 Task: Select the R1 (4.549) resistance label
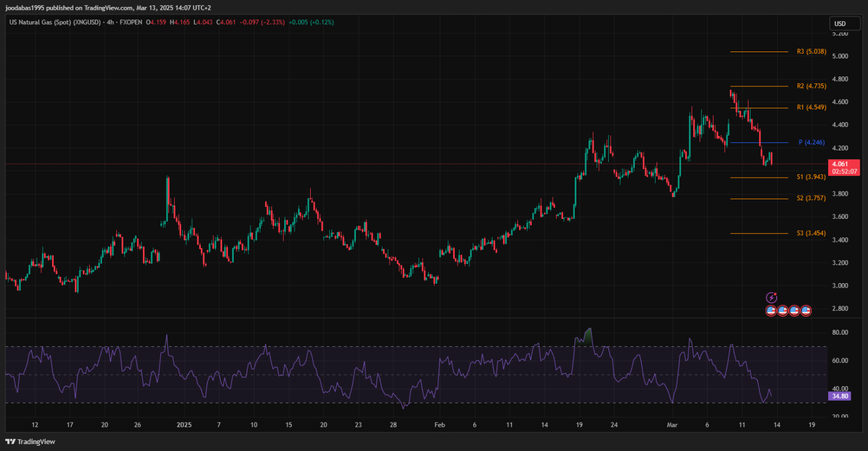810,108
